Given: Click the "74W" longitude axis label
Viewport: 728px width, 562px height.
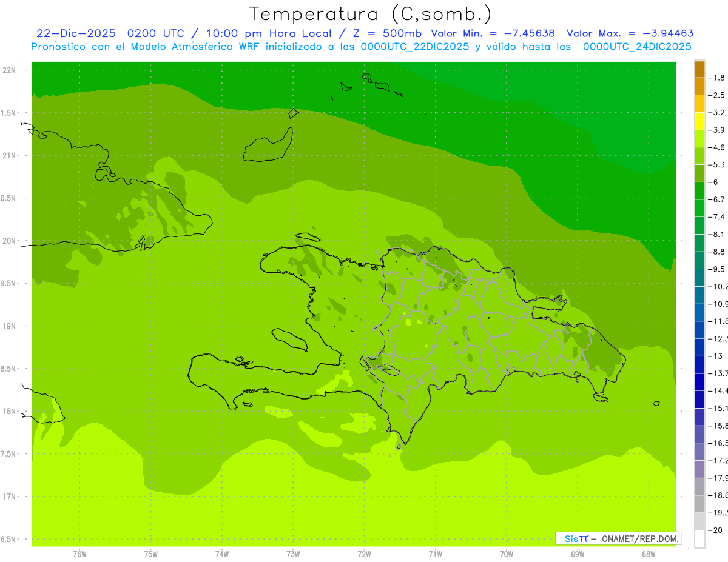Looking at the screenshot, I should 222,554.
